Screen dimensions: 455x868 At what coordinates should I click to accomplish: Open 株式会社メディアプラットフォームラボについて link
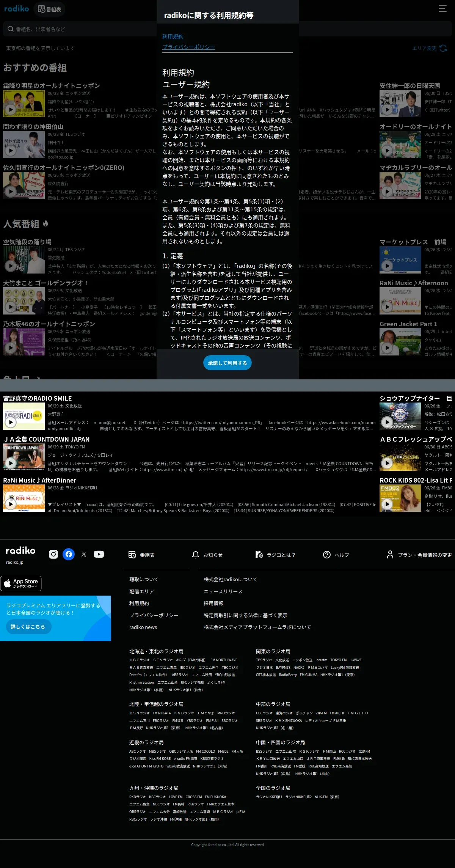click(257, 627)
